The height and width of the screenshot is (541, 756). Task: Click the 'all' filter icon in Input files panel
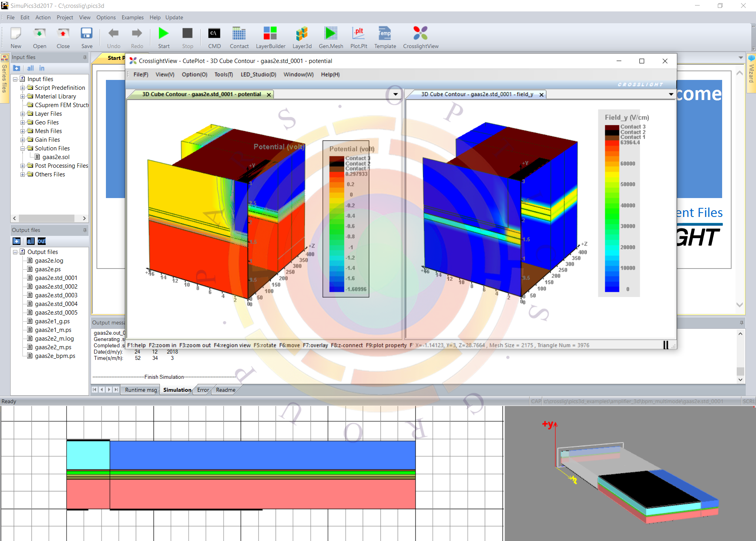click(30, 68)
